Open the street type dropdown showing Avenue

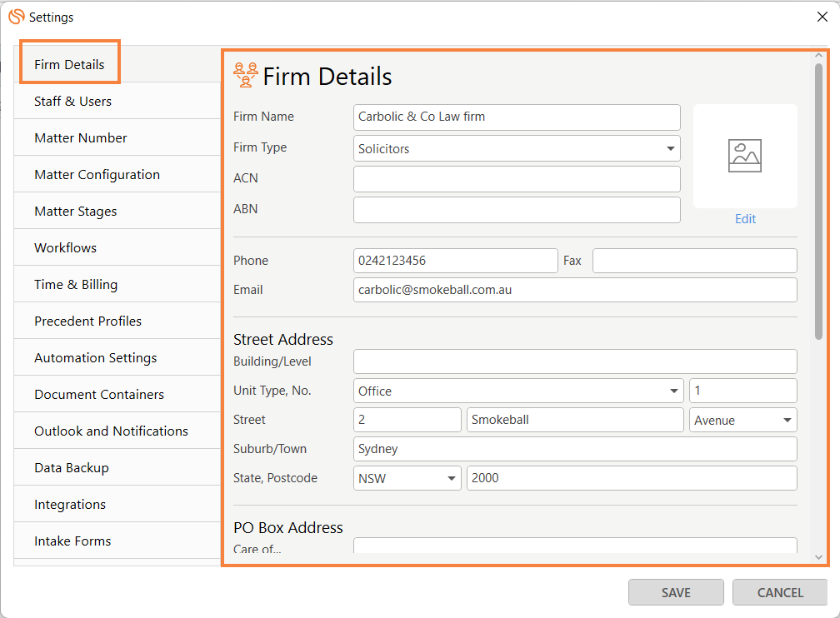[x=743, y=420]
